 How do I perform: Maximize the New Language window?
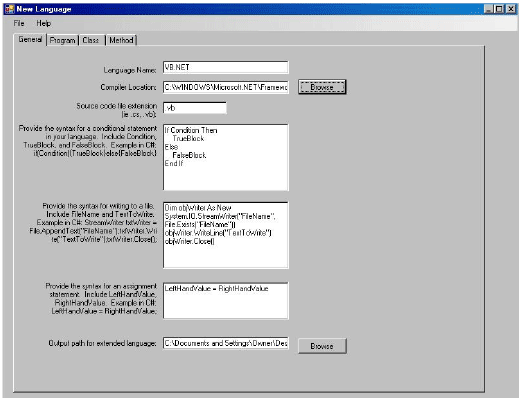(499, 9)
